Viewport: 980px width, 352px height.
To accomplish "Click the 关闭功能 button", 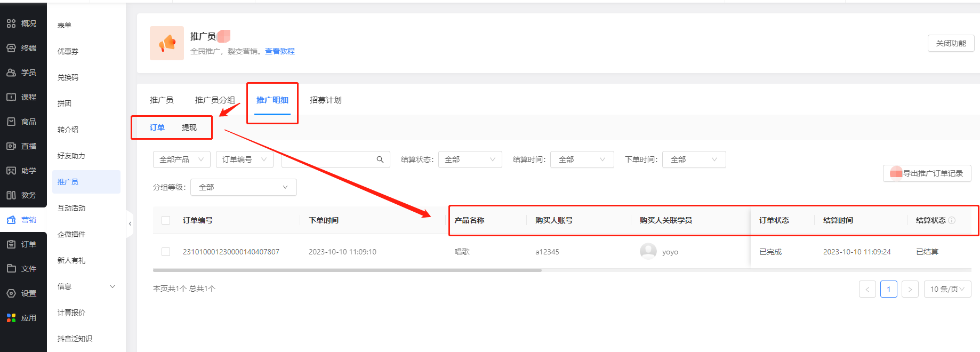I will point(951,43).
